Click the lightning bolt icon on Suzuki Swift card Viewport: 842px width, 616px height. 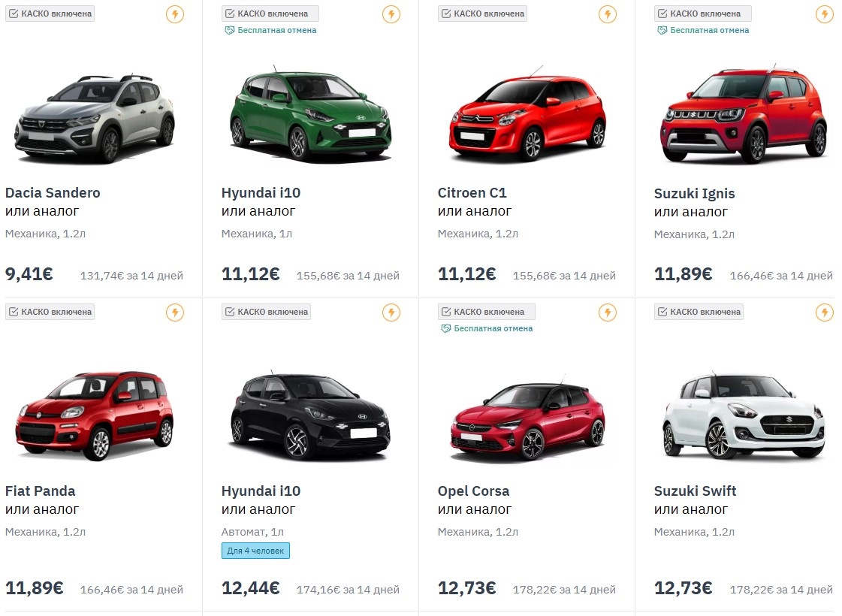pos(824,311)
